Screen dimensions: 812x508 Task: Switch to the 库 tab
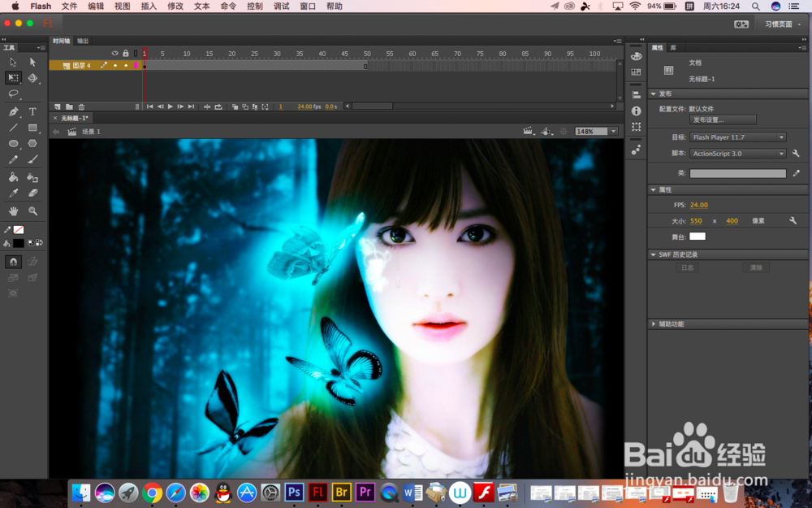(x=673, y=48)
